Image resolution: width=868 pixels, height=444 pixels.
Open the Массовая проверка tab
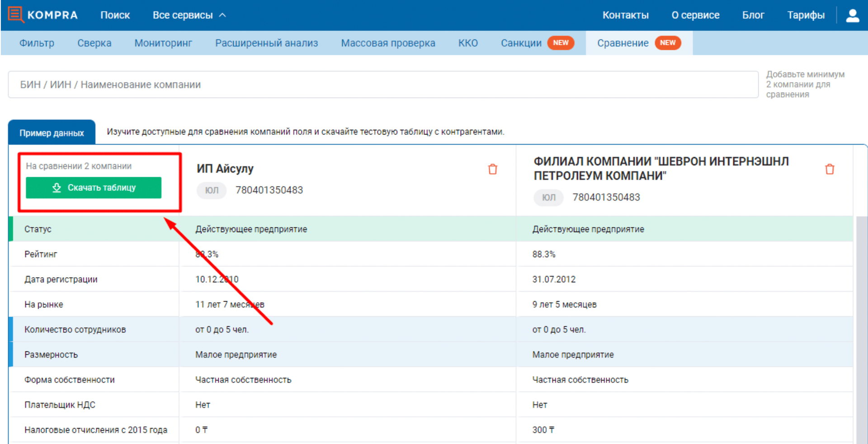388,43
